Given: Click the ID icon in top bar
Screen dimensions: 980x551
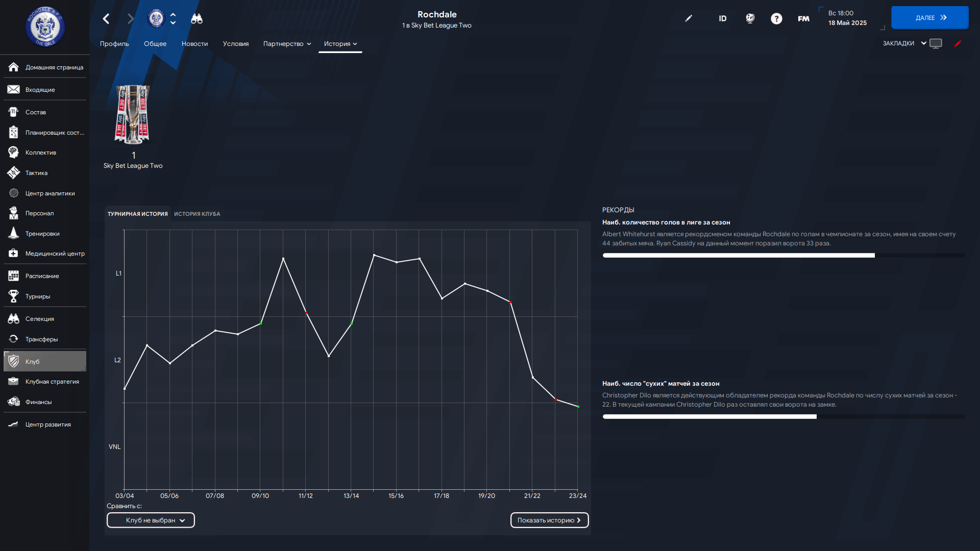Looking at the screenshot, I should pyautogui.click(x=722, y=19).
